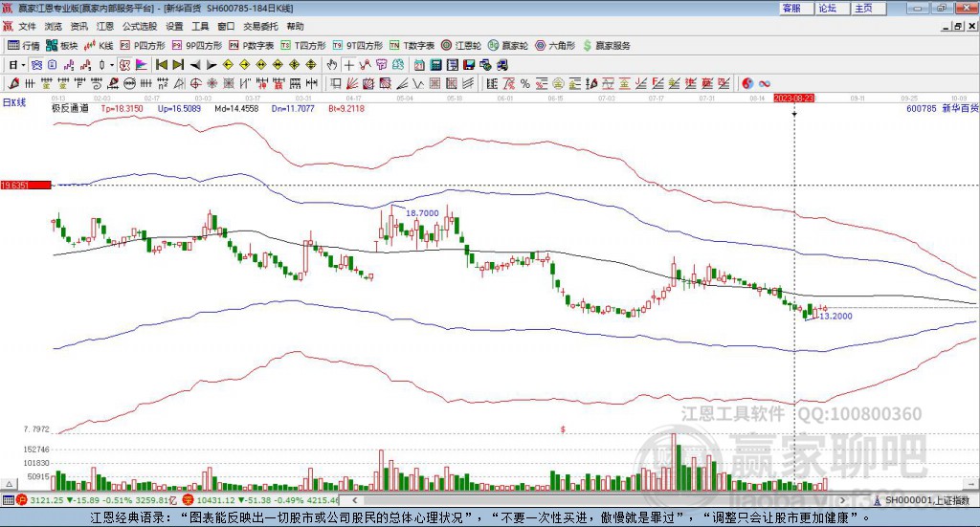Click the 日K线 period label
The width and height of the screenshot is (980, 527).
tap(14, 102)
